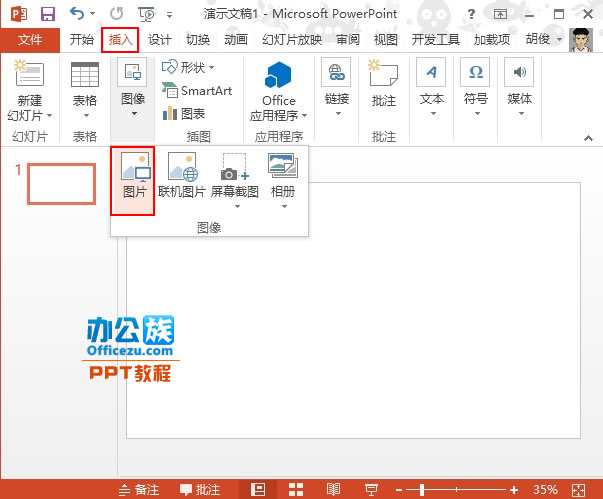Choose 图片 from the 图像 panel
The image size is (603, 499).
pos(133,181)
